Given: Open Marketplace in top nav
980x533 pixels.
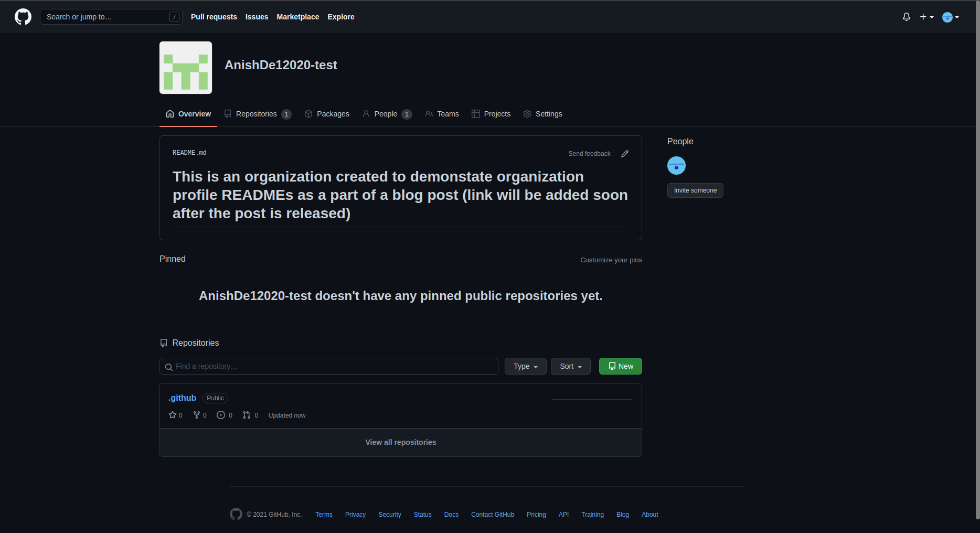Looking at the screenshot, I should [298, 17].
